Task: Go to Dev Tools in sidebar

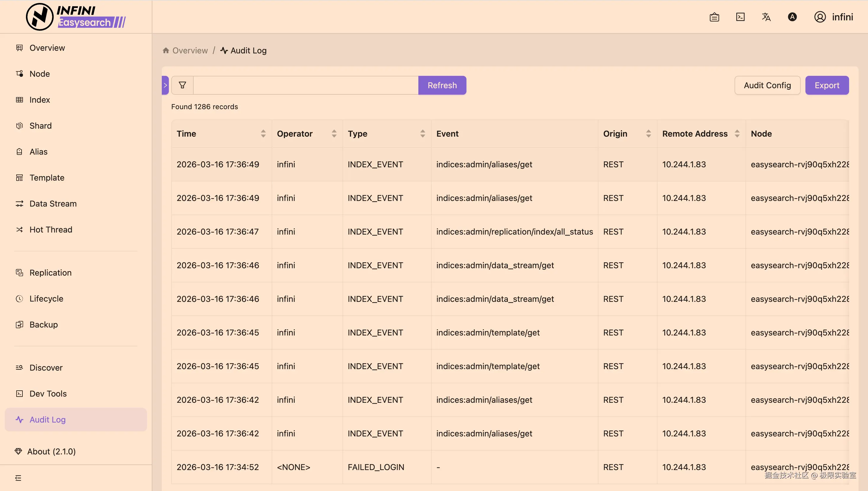Action: point(48,394)
